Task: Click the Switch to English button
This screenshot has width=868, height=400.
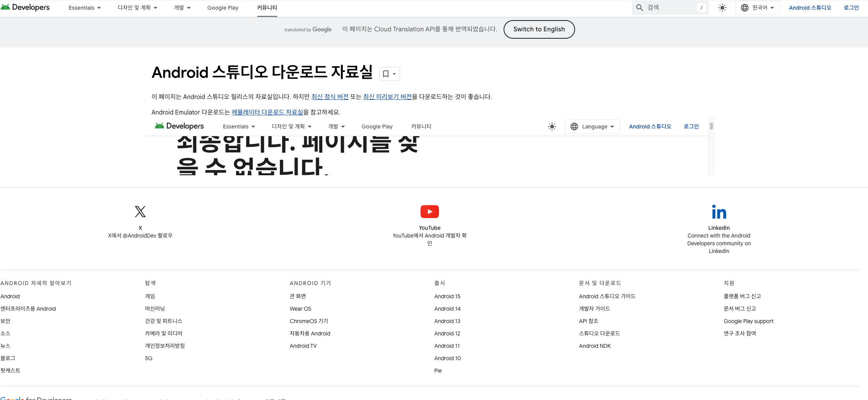Action: [x=539, y=29]
